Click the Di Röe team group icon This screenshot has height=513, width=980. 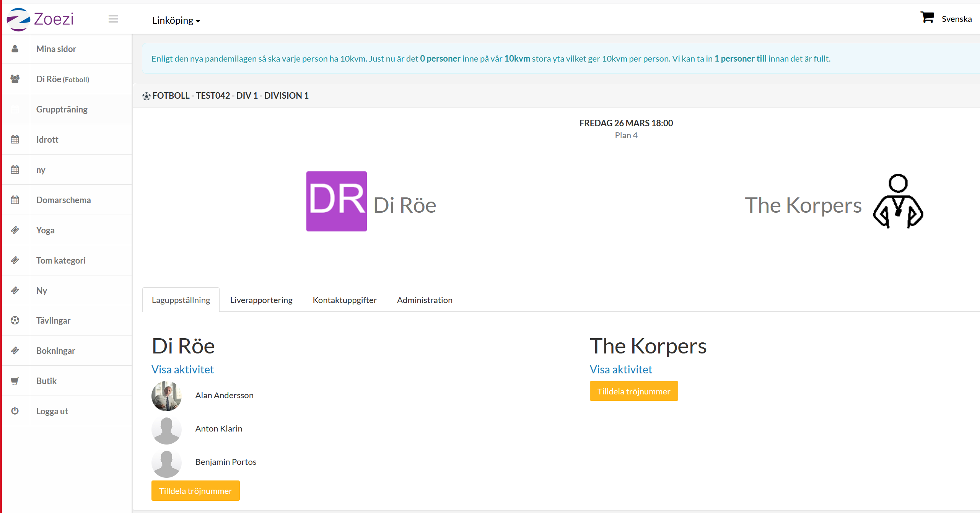click(15, 79)
